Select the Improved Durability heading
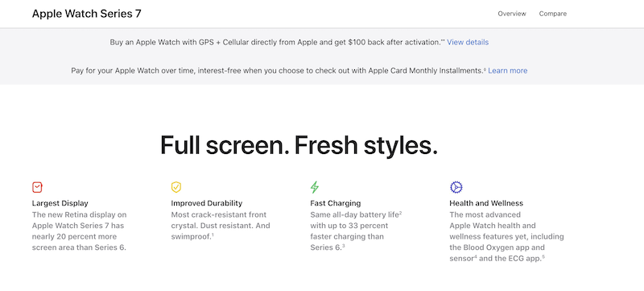The height and width of the screenshot is (291, 644). point(207,203)
